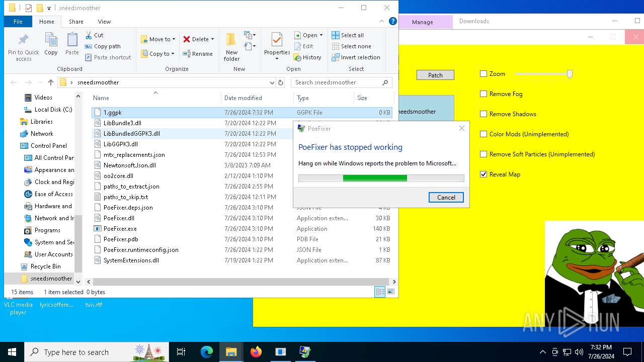This screenshot has width=644, height=362.
Task: Click the Rename ribbon button
Action: pos(198,54)
